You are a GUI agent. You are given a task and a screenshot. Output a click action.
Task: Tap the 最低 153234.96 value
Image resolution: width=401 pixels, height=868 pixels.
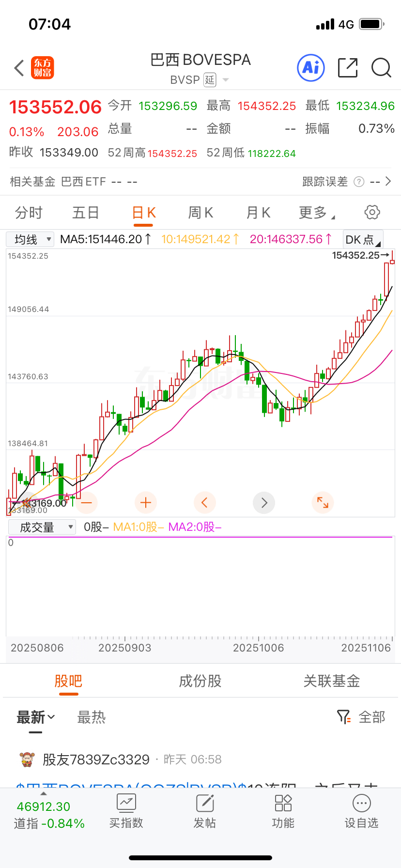pos(365,106)
